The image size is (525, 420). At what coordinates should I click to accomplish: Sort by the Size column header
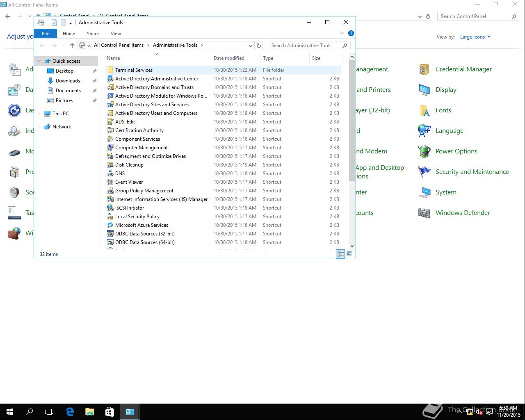pos(326,58)
